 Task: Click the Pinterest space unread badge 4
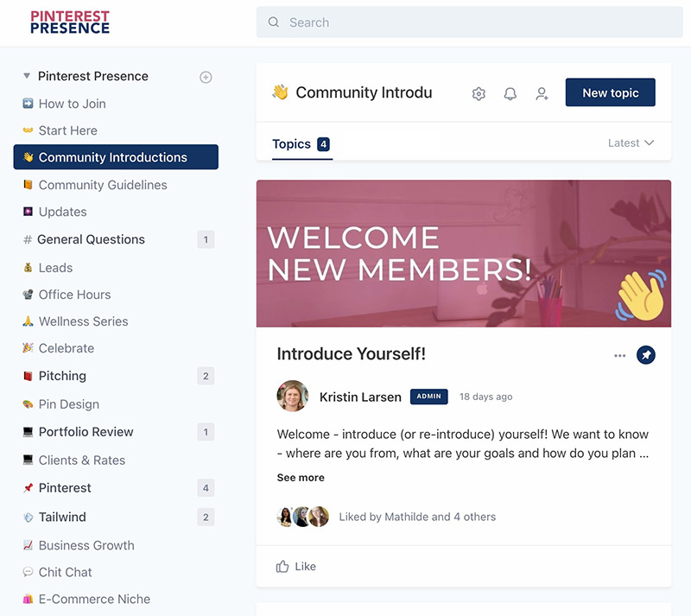pos(206,487)
